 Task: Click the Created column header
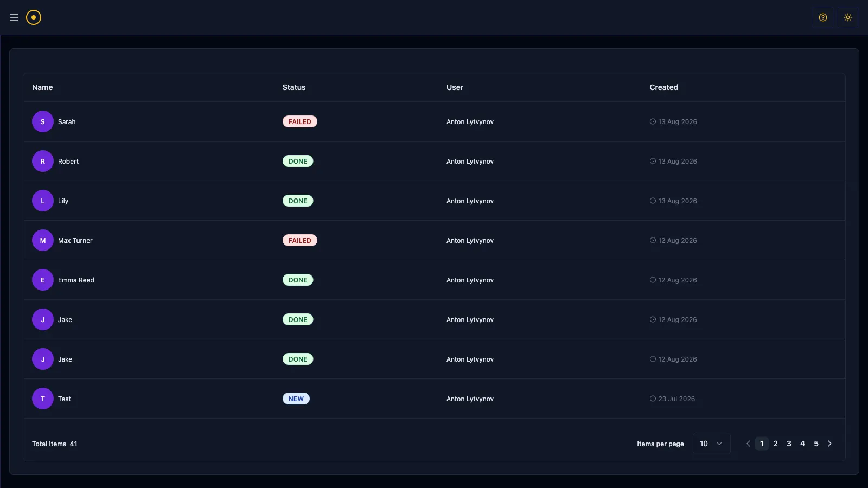pos(664,87)
